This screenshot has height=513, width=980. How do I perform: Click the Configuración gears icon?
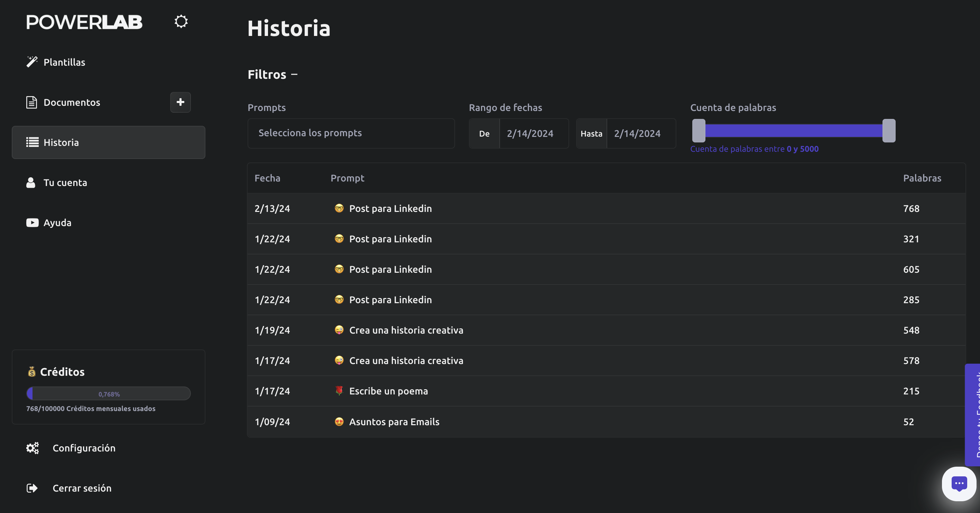pos(33,448)
